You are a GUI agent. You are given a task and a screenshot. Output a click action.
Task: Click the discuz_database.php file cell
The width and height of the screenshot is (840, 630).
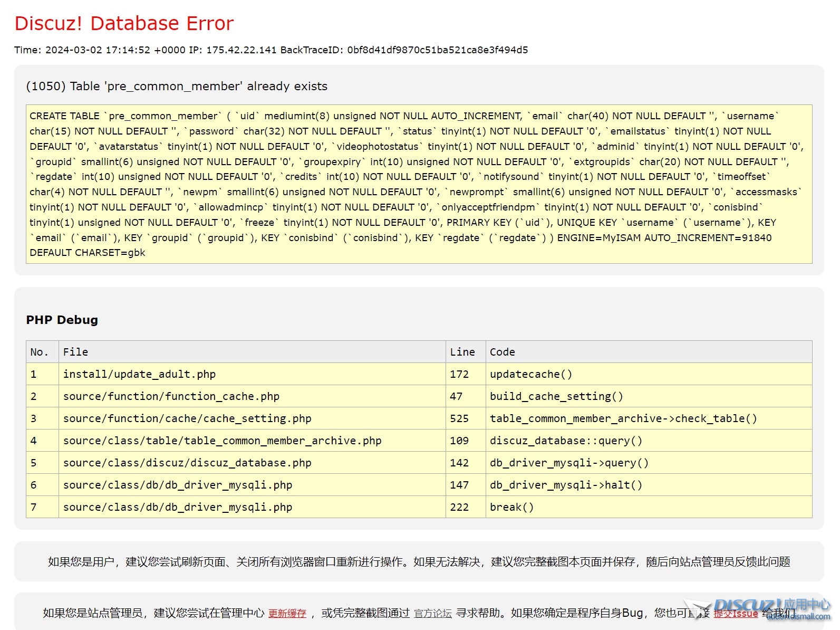(x=187, y=463)
